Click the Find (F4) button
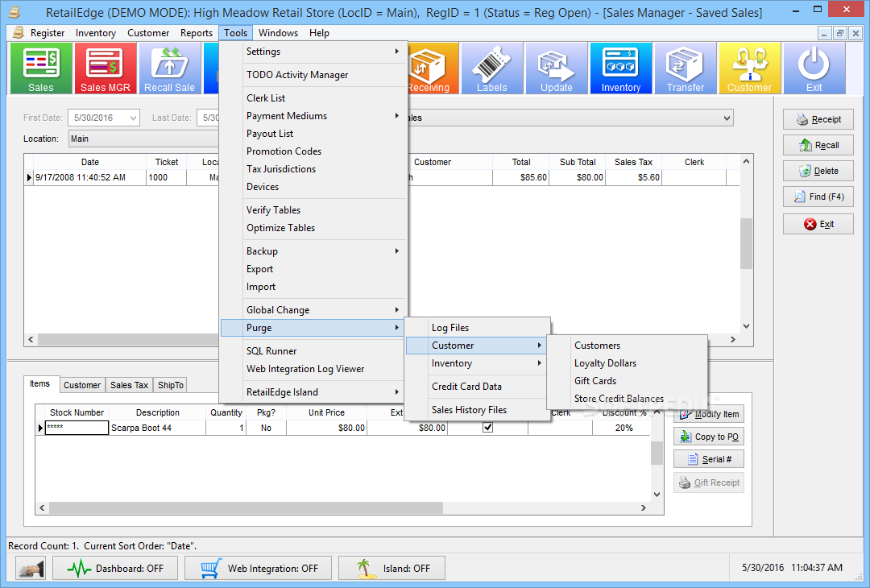This screenshot has width=870, height=588. coord(818,197)
